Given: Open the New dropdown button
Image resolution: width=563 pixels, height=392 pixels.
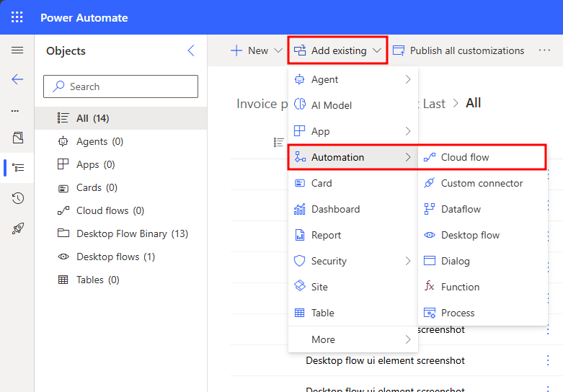Looking at the screenshot, I should 257,50.
